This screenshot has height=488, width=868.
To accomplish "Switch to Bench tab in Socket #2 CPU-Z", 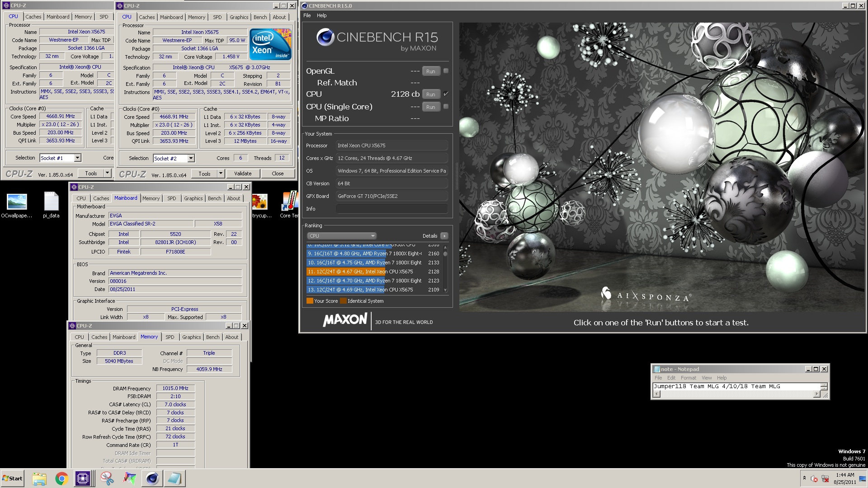I will pos(260,17).
